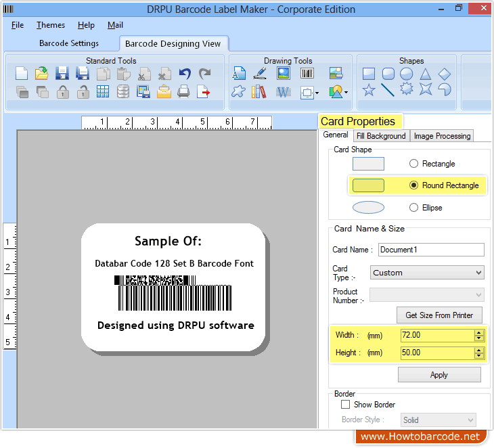Click the Width value field
The image size is (494, 448).
click(x=438, y=335)
